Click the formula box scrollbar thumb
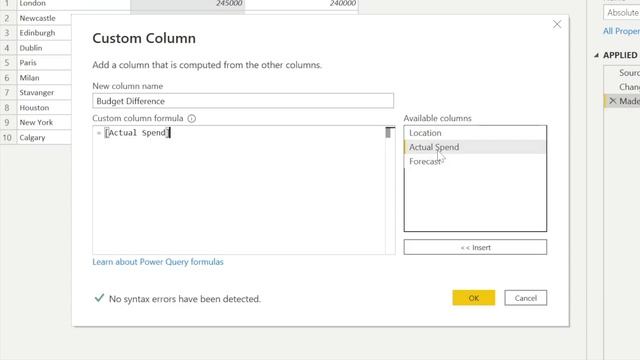640x360 pixels. [x=389, y=132]
